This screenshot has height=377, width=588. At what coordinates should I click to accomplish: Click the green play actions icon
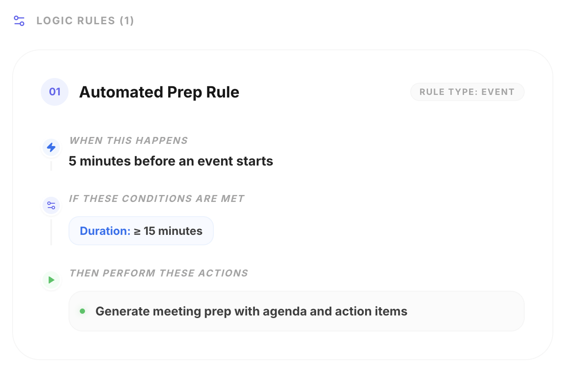coord(51,280)
